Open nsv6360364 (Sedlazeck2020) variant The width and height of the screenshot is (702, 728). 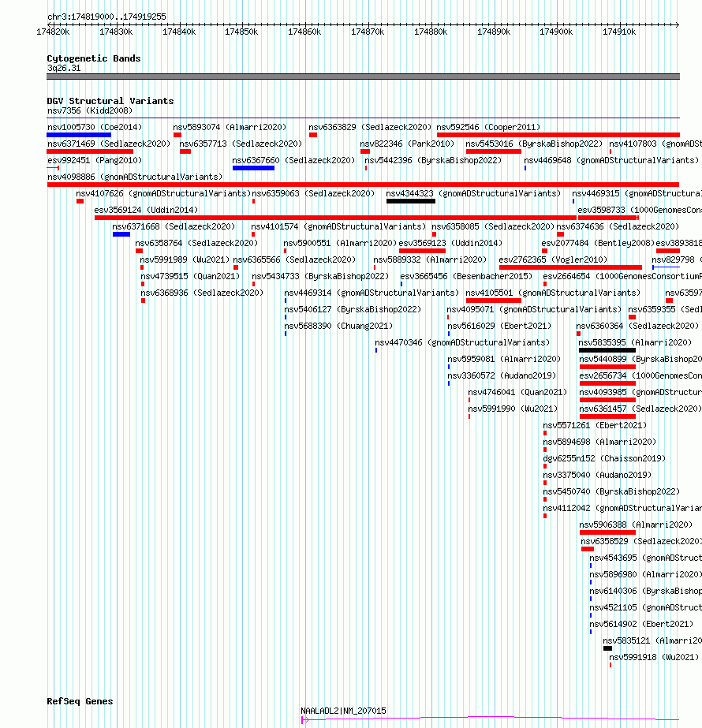[x=637, y=326]
